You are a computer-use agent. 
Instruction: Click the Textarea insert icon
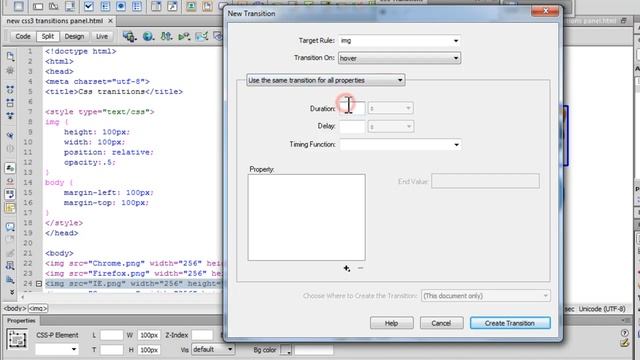tap(70, 6)
